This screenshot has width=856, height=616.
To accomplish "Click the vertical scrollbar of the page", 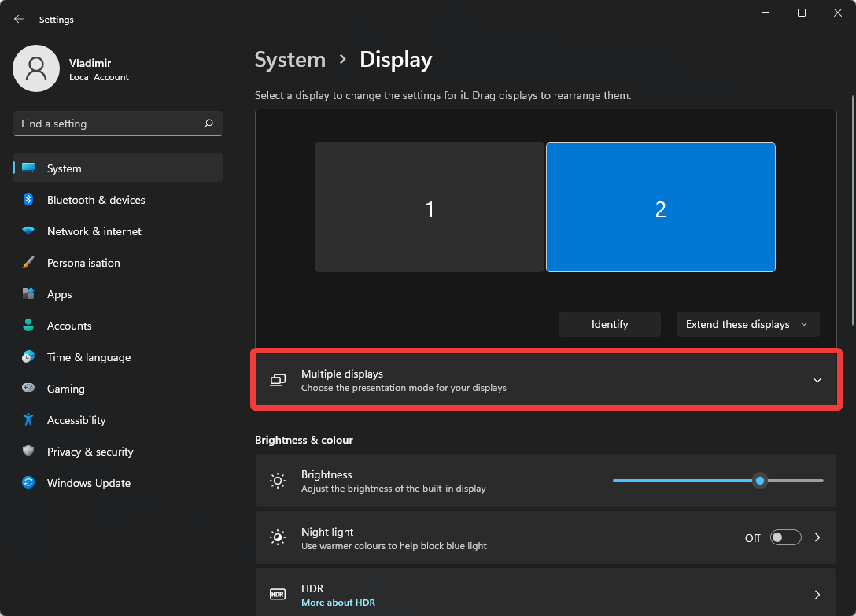I will (x=853, y=211).
